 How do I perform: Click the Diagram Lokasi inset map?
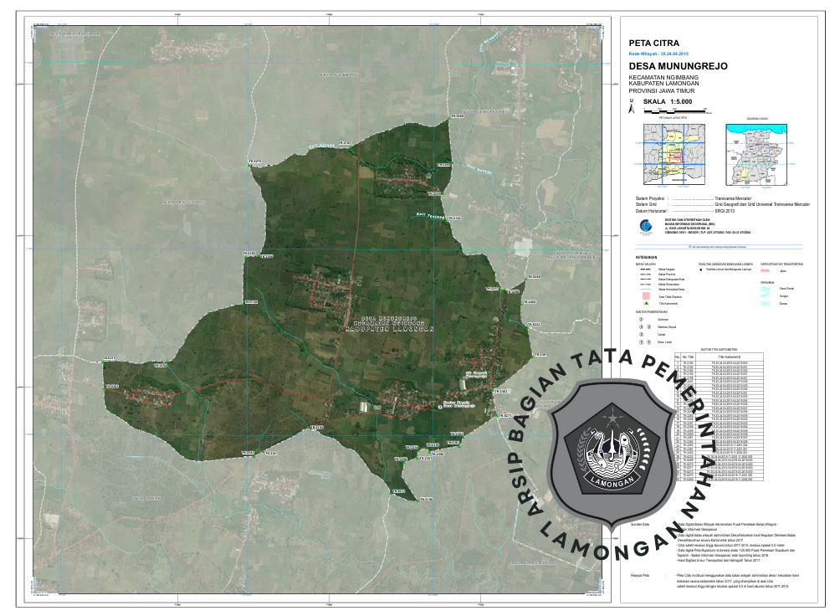click(757, 155)
